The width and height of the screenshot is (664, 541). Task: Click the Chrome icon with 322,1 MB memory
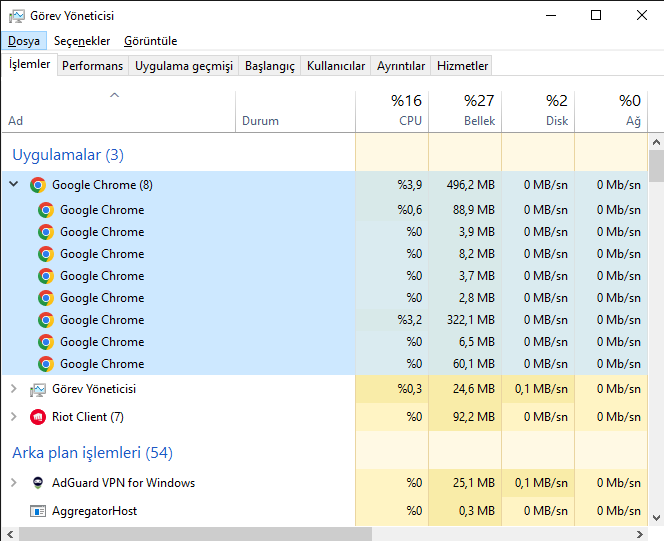46,320
